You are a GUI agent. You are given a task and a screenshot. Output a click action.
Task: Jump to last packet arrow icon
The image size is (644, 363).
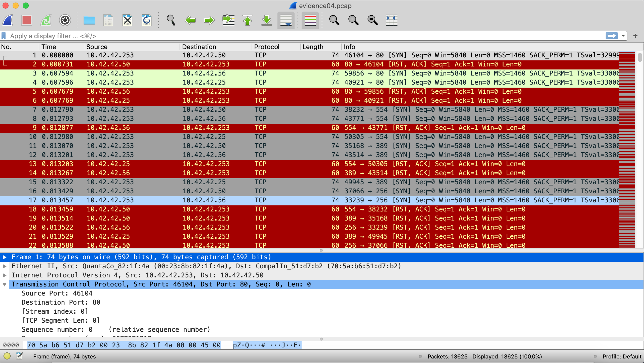tap(267, 20)
